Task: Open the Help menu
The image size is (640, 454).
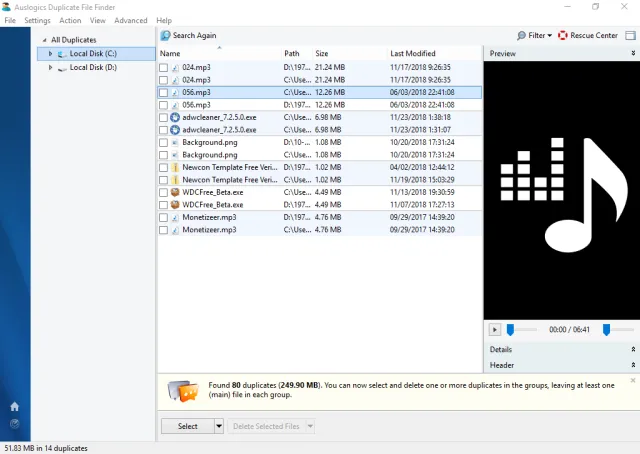Action: pyautogui.click(x=164, y=20)
